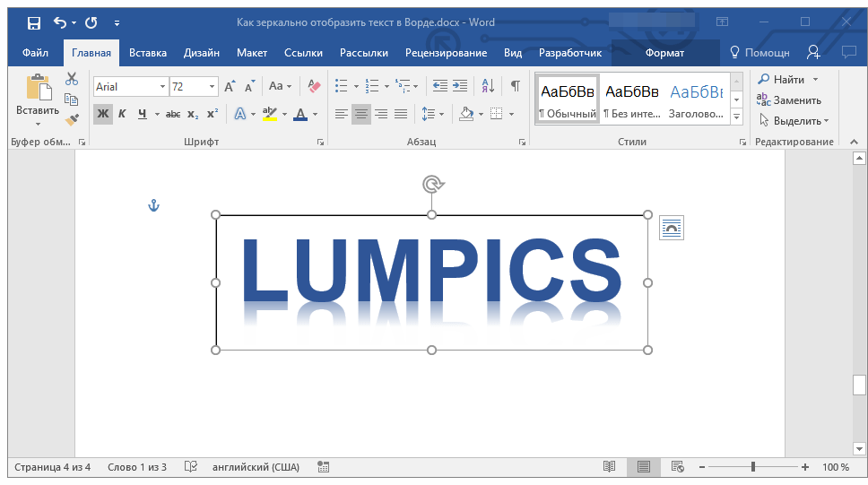Show paragraph marks with the pilcrow icon

coord(515,86)
